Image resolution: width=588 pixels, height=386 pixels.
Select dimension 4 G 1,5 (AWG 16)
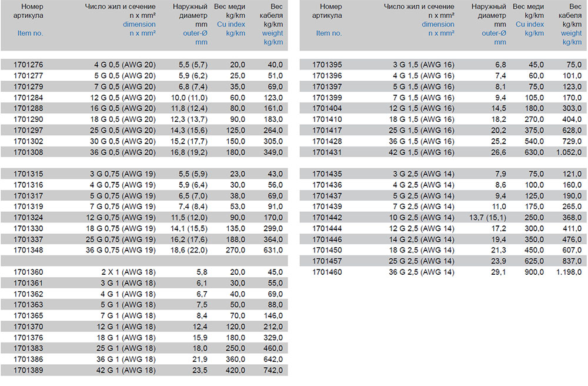(x=424, y=75)
